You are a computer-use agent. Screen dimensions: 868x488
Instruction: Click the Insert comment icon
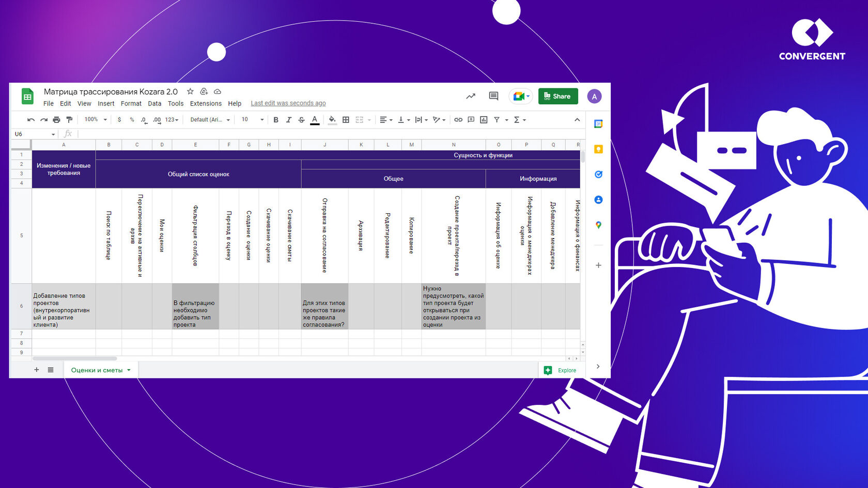pos(471,120)
